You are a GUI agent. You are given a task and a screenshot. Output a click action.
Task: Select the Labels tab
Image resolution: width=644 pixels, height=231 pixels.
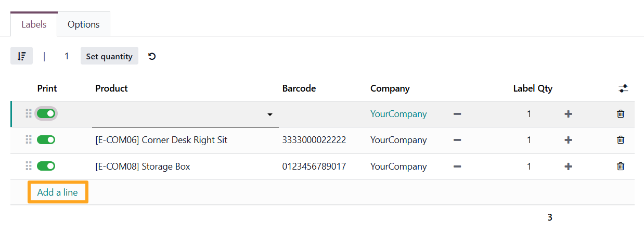point(34,24)
